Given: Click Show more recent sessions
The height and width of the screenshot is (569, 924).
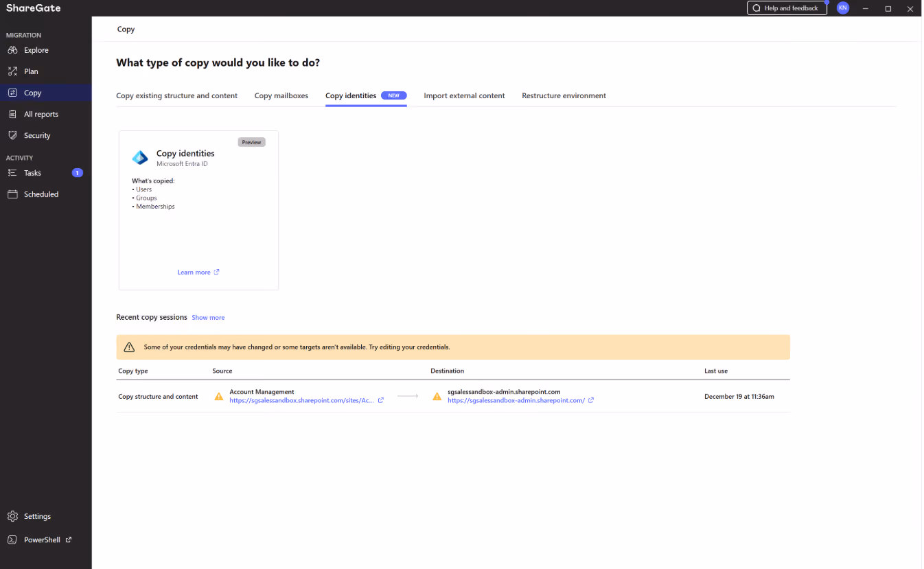Looking at the screenshot, I should coord(208,318).
